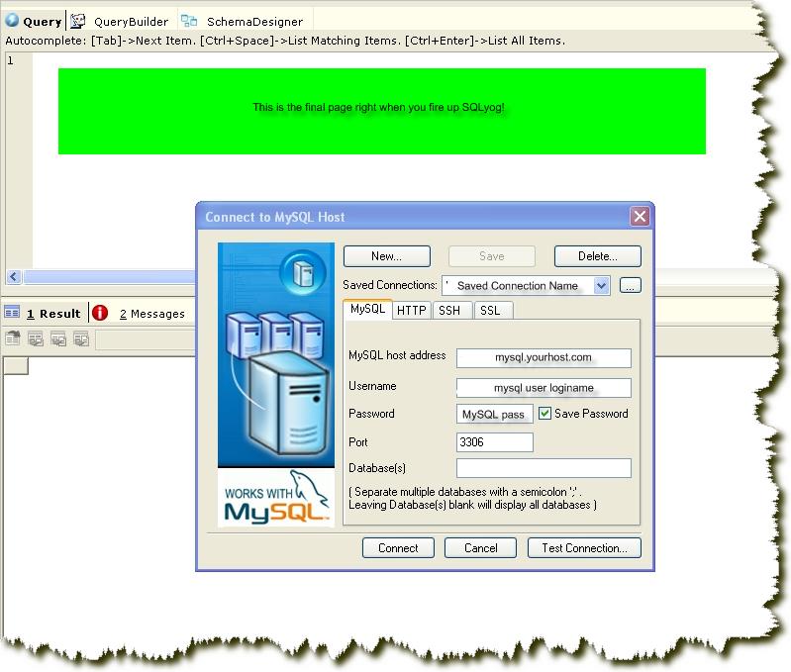Click the Works with MySQL logo

point(276,497)
